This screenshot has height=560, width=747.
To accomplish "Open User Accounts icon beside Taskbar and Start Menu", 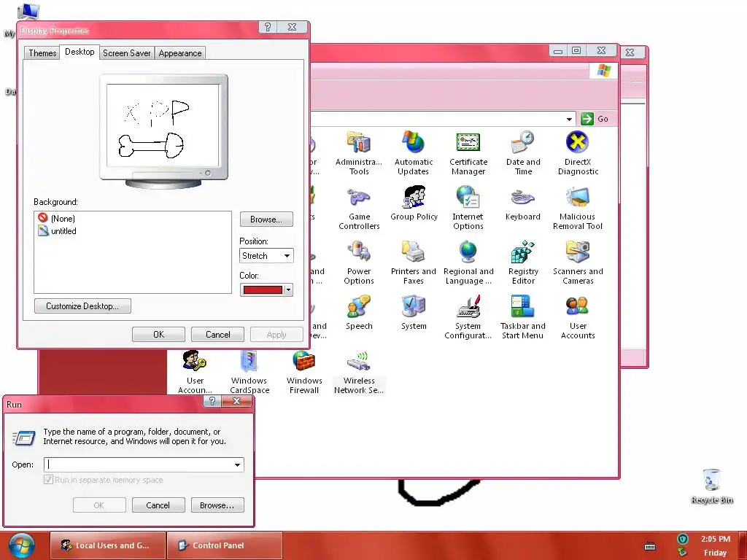I will [578, 317].
